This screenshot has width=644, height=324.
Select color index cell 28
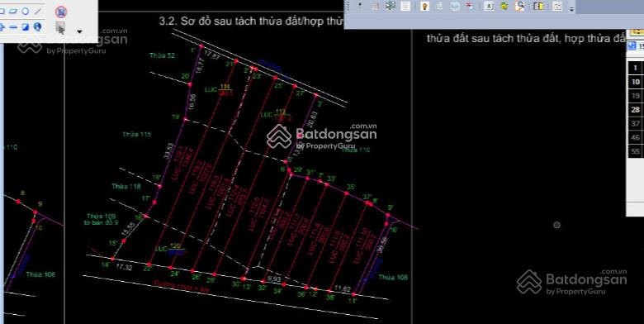636,110
